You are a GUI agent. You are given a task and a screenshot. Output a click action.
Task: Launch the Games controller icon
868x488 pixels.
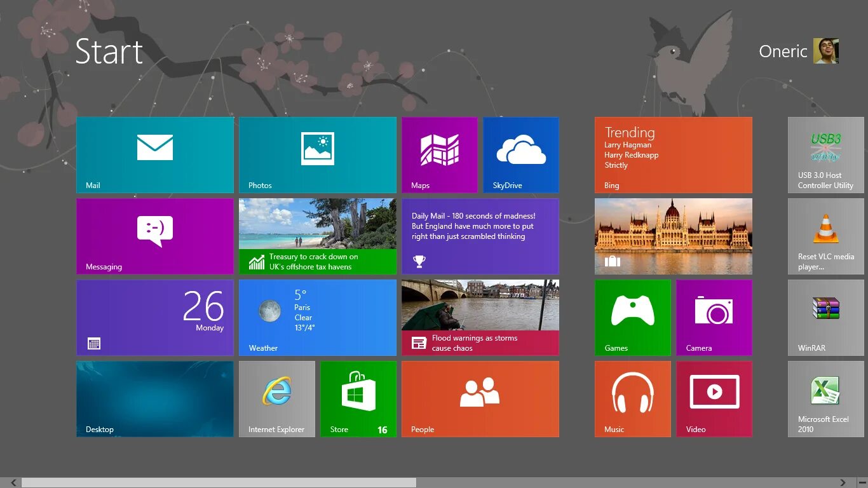click(633, 311)
